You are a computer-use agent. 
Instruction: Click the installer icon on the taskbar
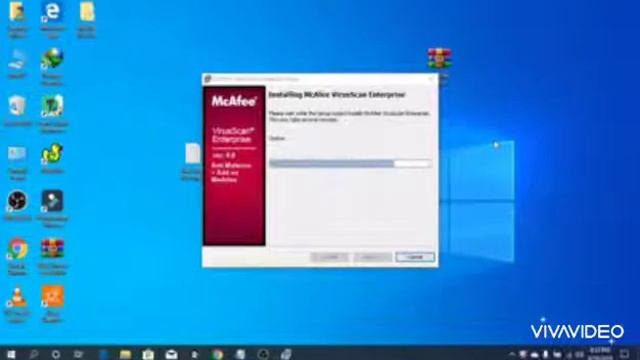pyautogui.click(x=286, y=354)
